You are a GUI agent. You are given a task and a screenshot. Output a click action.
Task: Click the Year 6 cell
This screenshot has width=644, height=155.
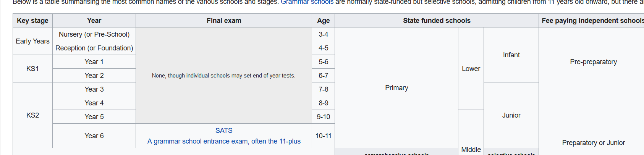(x=94, y=136)
